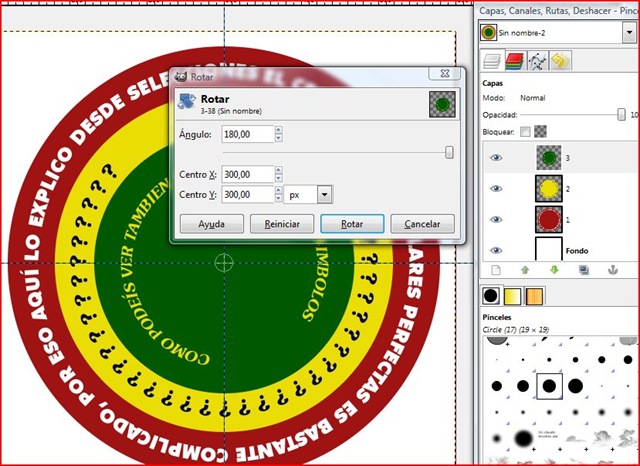Close the Rotar dialog
The width and height of the screenshot is (640, 466).
pyautogui.click(x=445, y=73)
